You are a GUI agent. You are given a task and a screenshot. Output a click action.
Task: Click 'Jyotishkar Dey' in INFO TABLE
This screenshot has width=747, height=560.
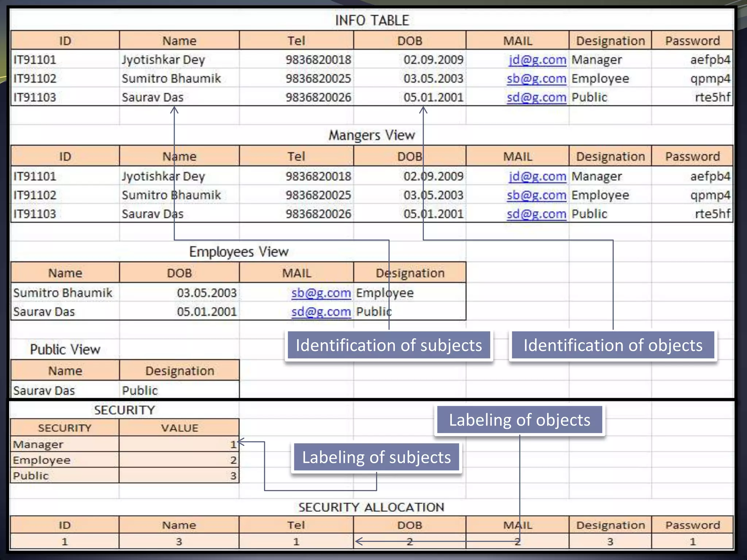[163, 60]
